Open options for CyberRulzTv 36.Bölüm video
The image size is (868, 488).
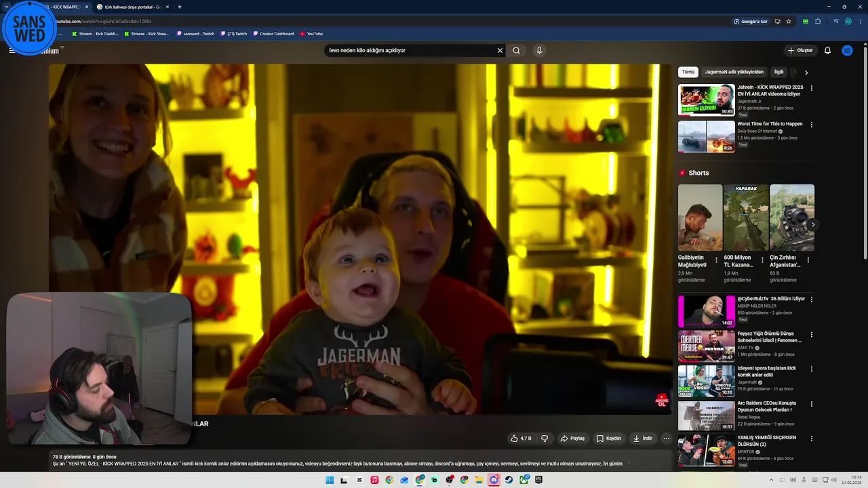coord(811,300)
